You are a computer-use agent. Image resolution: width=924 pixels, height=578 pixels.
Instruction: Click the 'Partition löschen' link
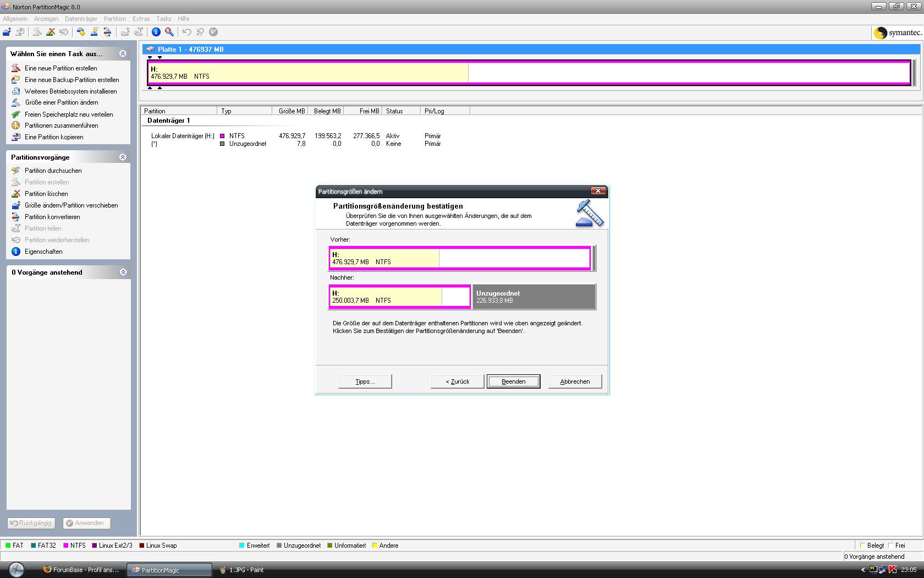click(46, 194)
